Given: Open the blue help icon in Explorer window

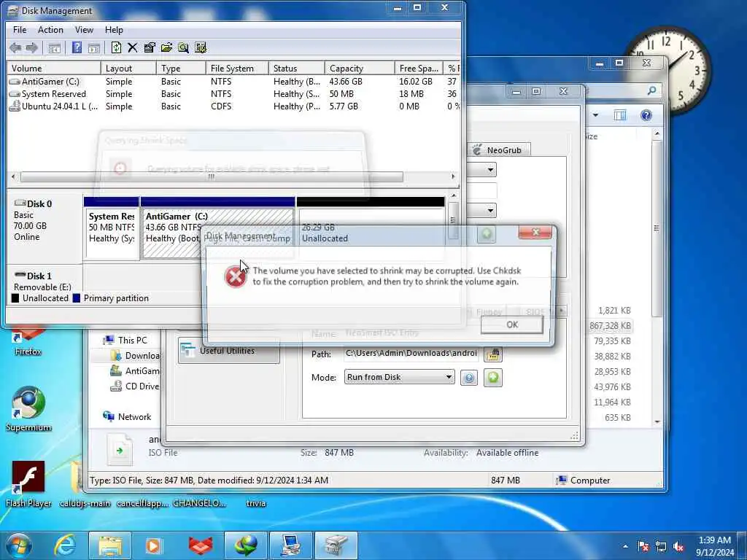Looking at the screenshot, I should click(646, 115).
